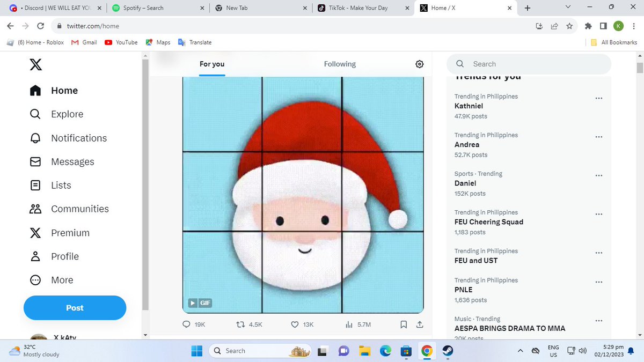The image size is (644, 362).
Task: Click the blue Post button
Action: (x=75, y=308)
